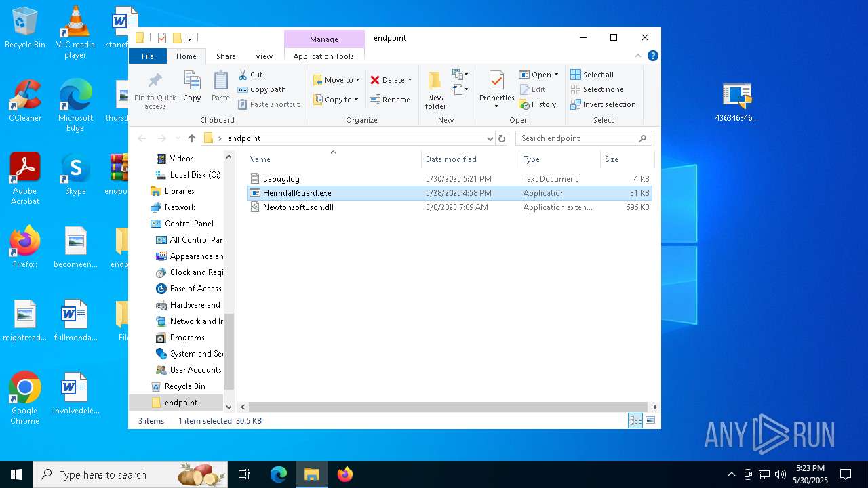Viewport: 868px width, 488px height.
Task: Click Select all in ribbon
Action: coord(592,75)
